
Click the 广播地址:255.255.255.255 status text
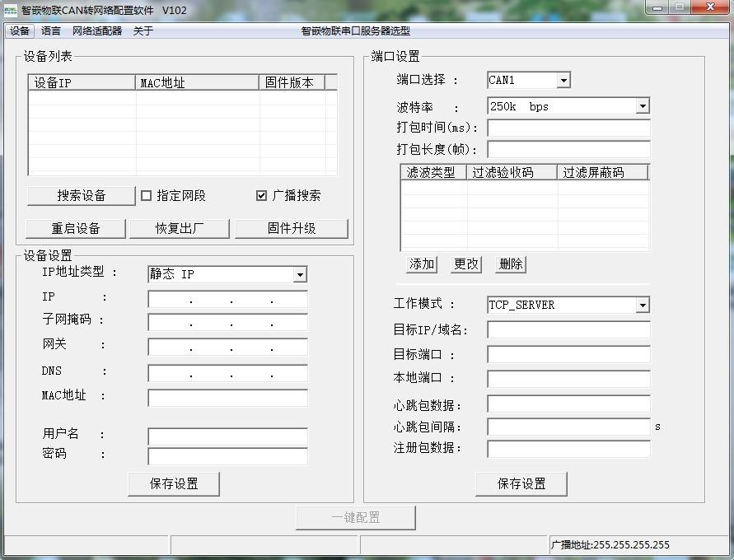coord(610,545)
